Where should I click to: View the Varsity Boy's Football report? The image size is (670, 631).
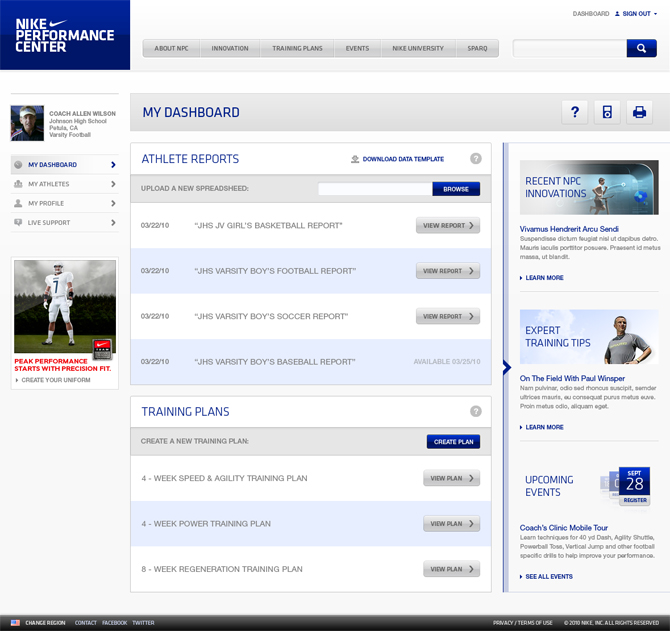(448, 271)
